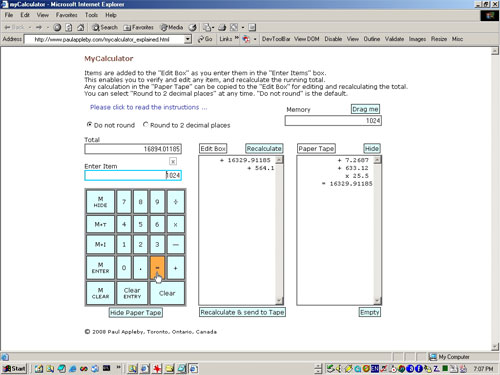Click the Print icon in toolbar
Image resolution: width=500 pixels, height=375 pixels.
click(222, 27)
